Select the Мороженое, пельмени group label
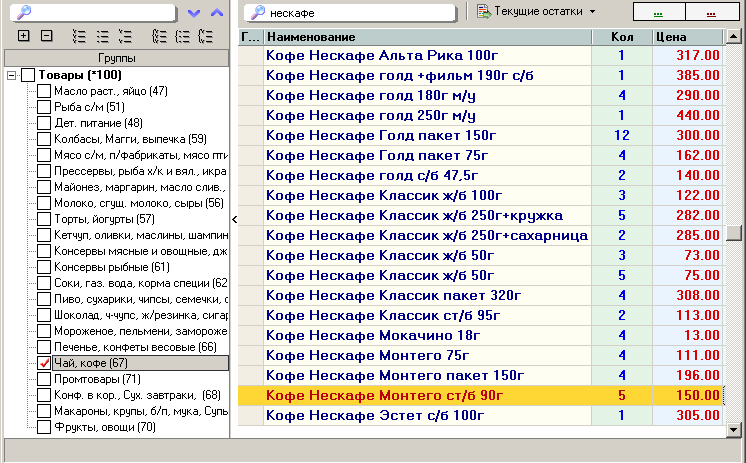This screenshot has height=463, width=746. (x=140, y=331)
